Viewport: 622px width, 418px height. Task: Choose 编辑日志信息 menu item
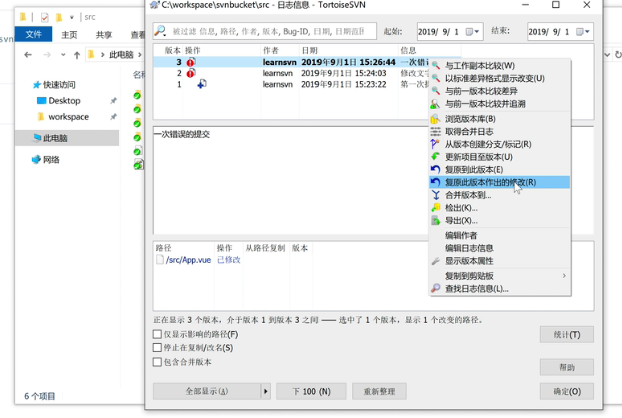(500, 248)
